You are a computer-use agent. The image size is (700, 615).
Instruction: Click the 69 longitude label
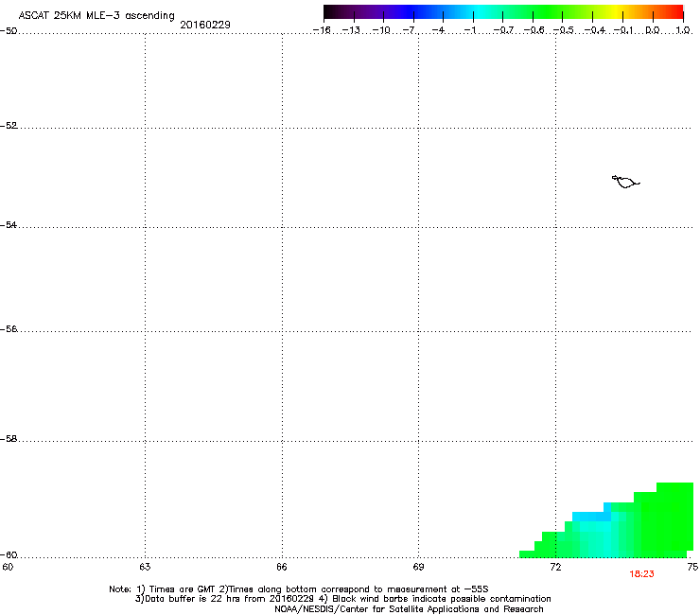tap(418, 567)
